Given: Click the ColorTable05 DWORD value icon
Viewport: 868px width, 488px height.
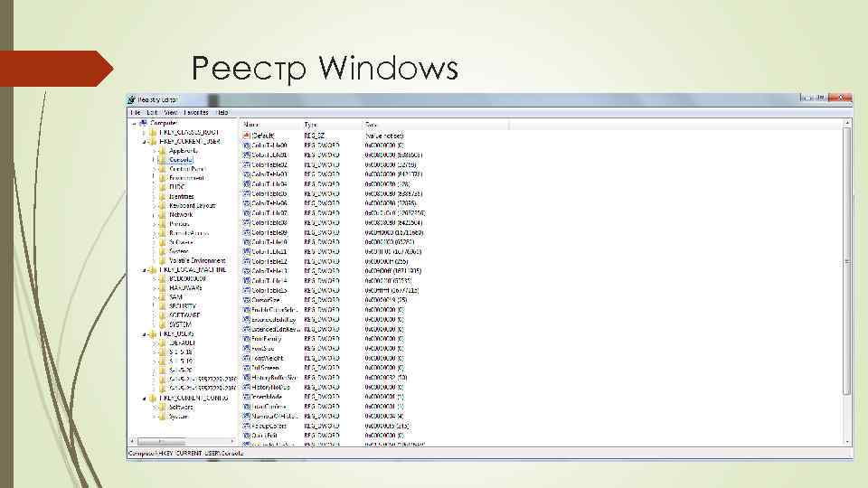Looking at the screenshot, I should tap(246, 193).
